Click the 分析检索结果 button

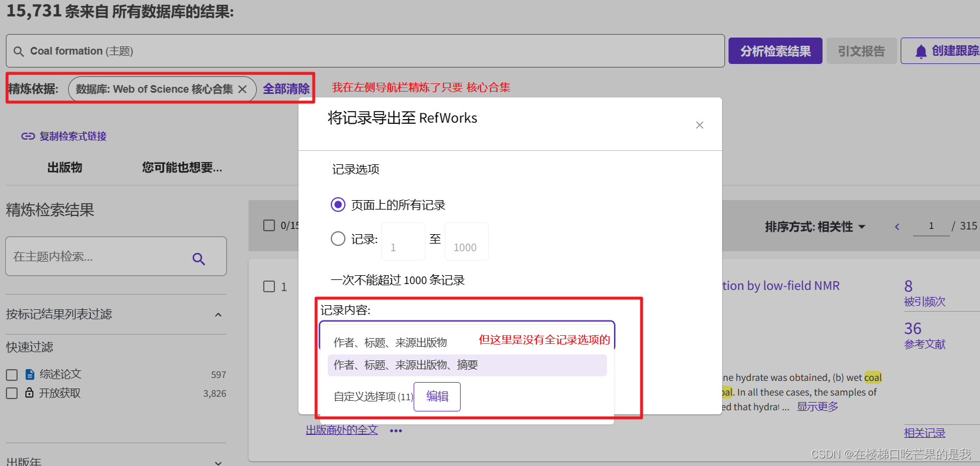pyautogui.click(x=776, y=51)
